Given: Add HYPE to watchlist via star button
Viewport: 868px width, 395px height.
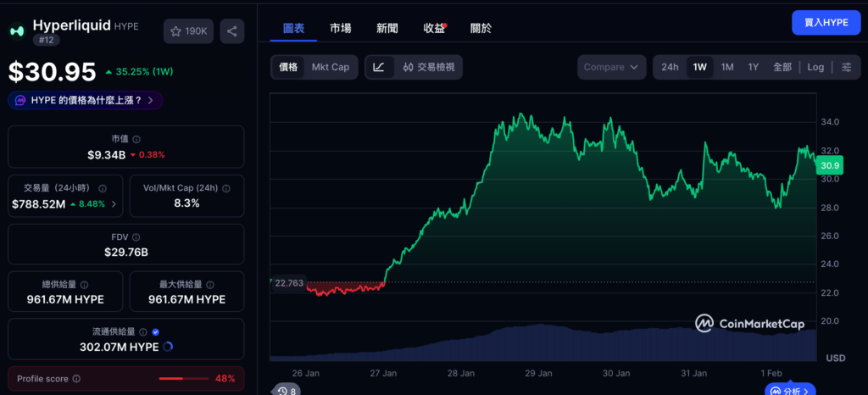Looking at the screenshot, I should point(189,31).
